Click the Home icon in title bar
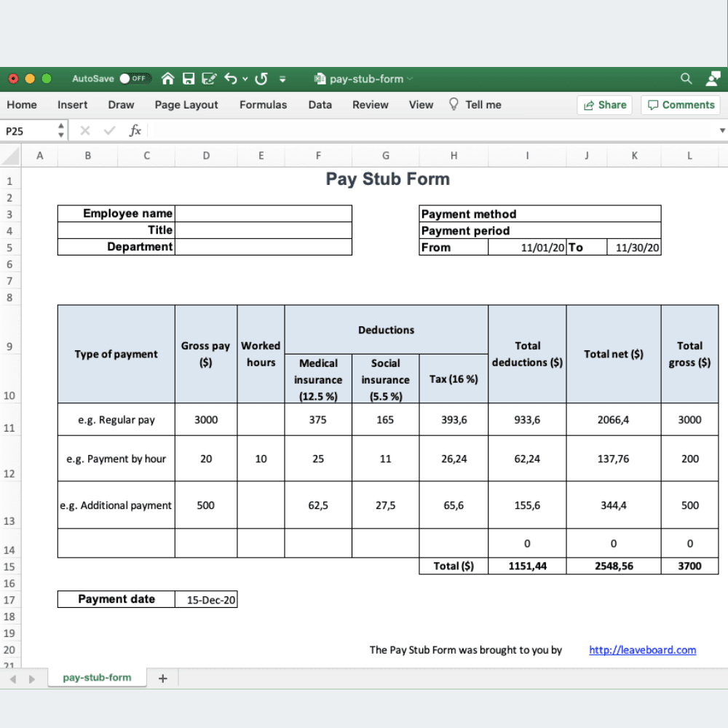This screenshot has width=728, height=728. (168, 79)
